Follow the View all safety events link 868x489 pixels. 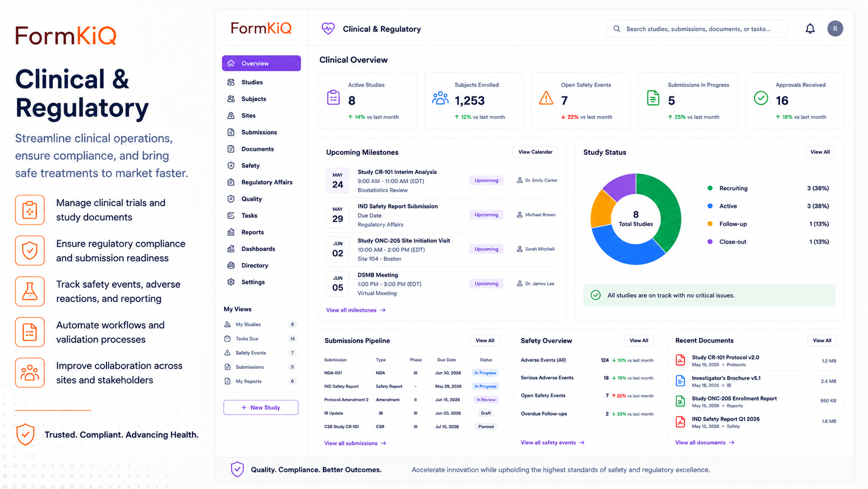pos(552,443)
